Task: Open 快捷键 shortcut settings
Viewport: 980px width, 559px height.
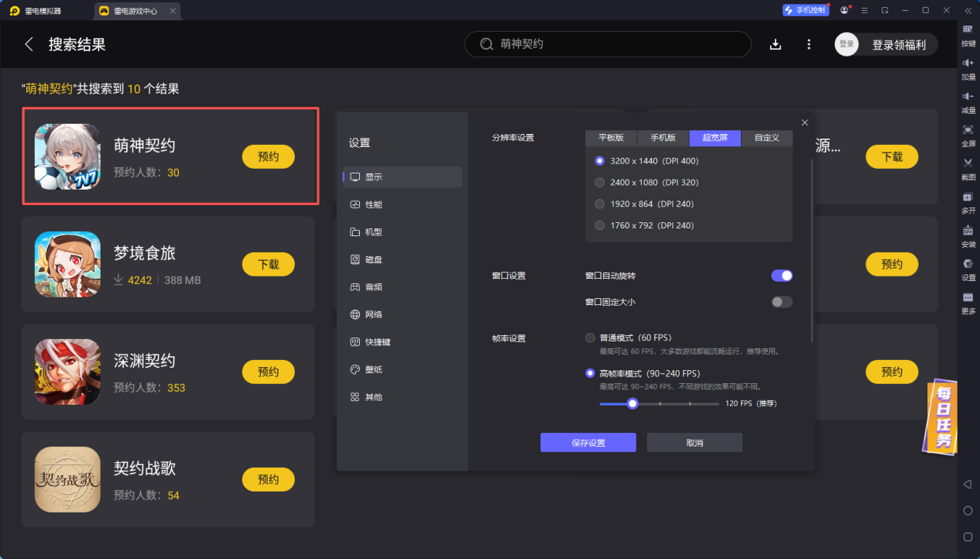Action: tap(403, 341)
